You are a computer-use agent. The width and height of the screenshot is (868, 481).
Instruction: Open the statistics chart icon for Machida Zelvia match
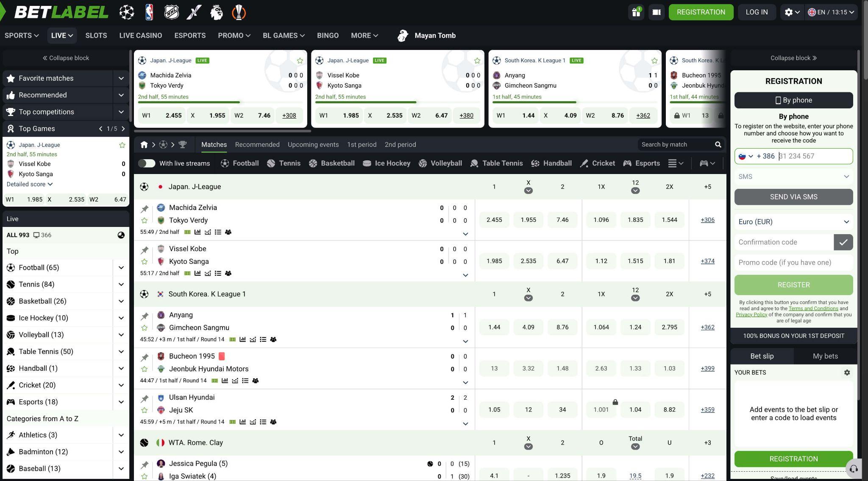(x=198, y=232)
